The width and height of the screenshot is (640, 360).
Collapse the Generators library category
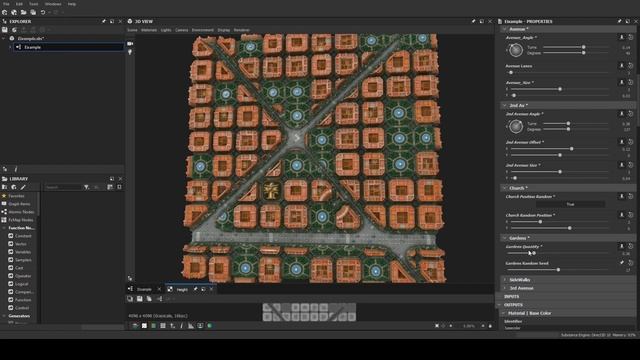(4, 316)
